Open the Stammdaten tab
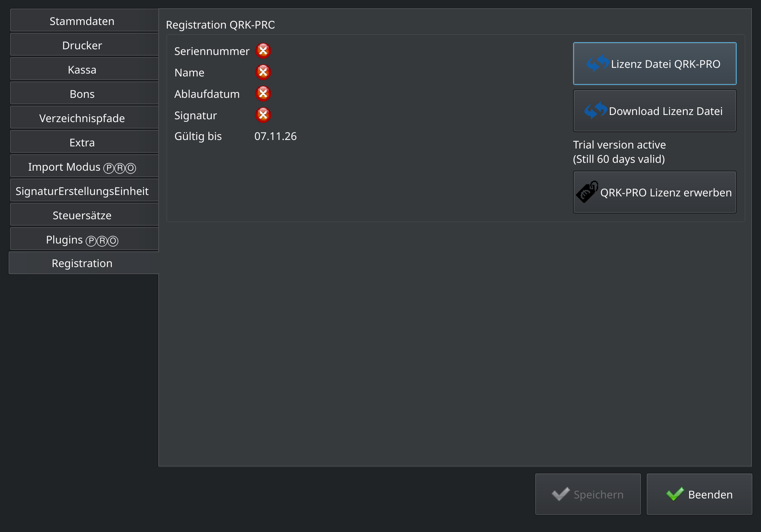The width and height of the screenshot is (761, 532). pos(84,21)
